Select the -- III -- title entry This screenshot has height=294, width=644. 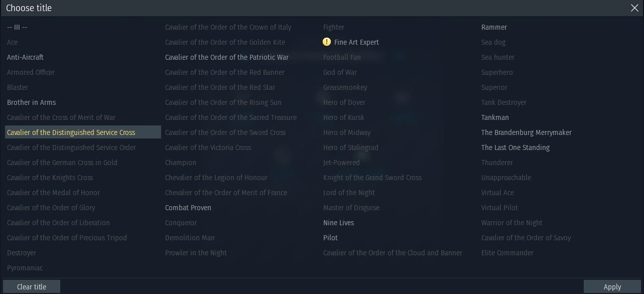pyautogui.click(x=17, y=27)
